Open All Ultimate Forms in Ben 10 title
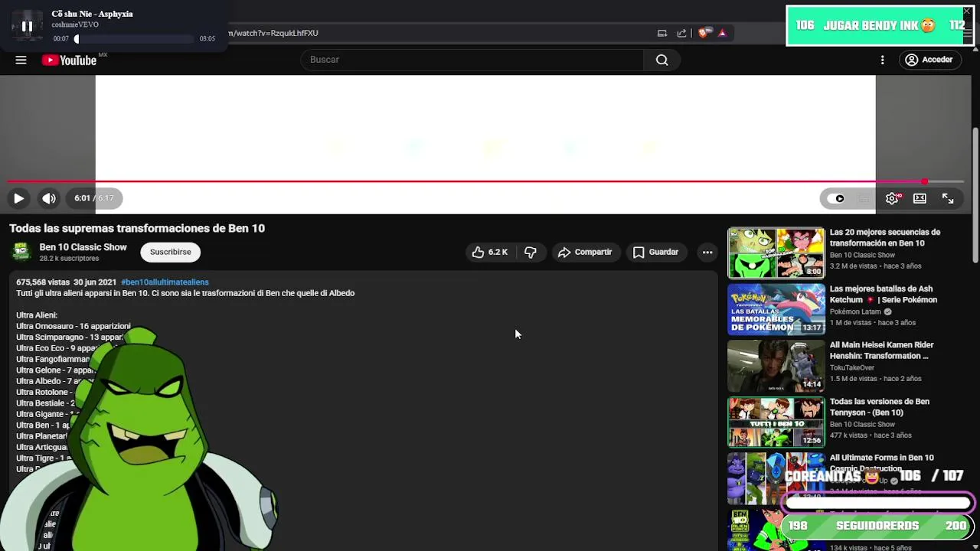 pos(882,462)
